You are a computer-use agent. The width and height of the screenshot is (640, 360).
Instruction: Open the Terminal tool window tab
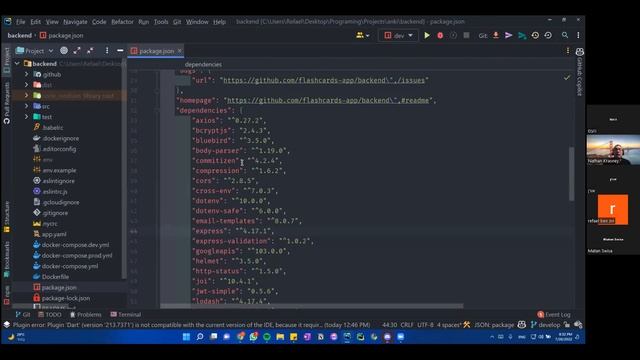(x=126, y=315)
